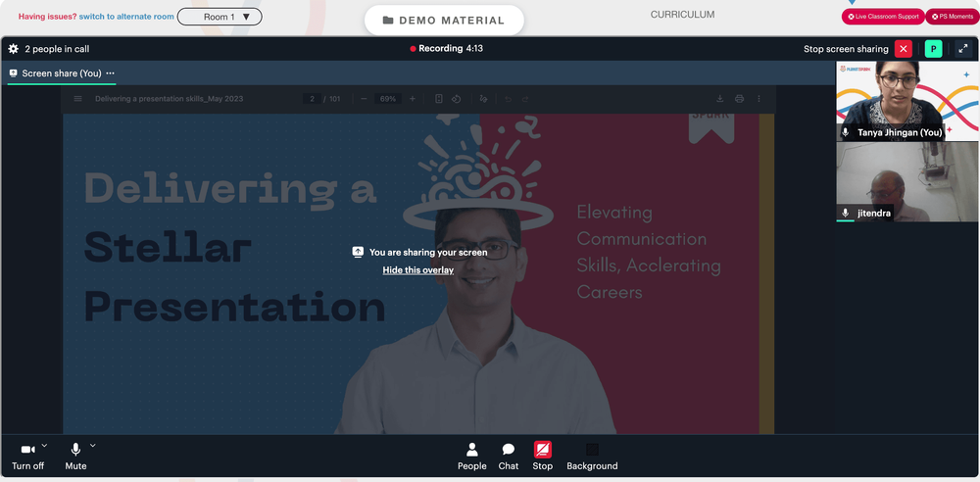Select the PDF draw annotation tool

pyautogui.click(x=483, y=99)
